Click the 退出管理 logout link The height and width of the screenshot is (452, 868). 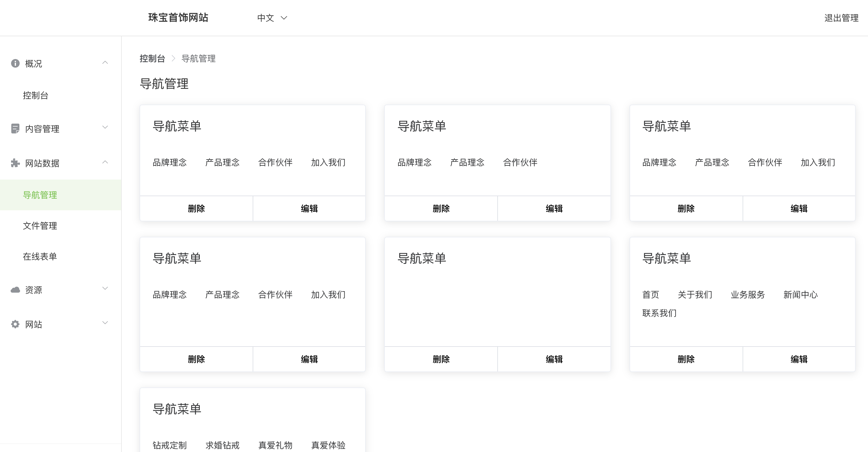(x=841, y=18)
